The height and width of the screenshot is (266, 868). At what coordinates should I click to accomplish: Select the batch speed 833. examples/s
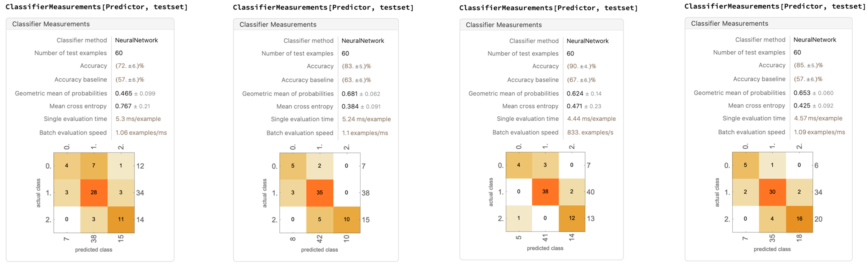[x=590, y=132]
